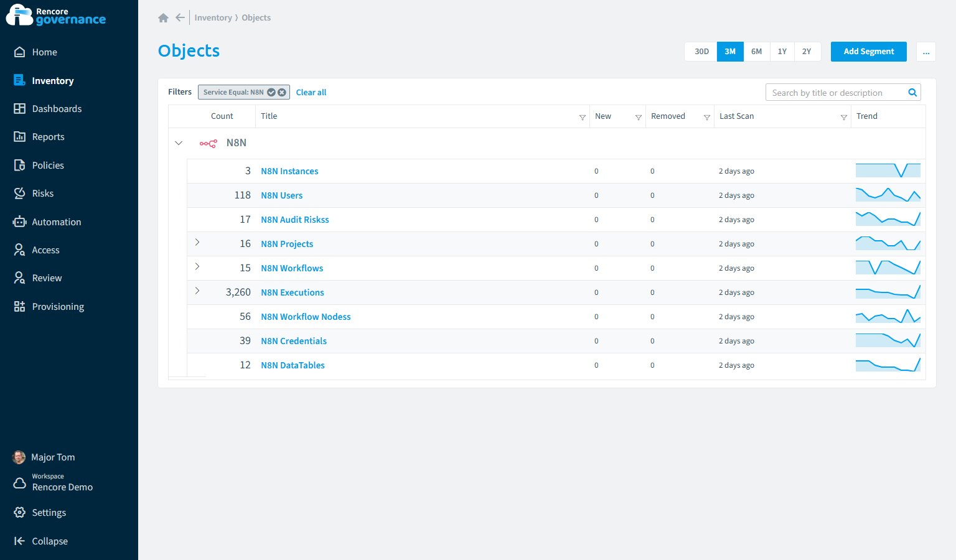Open the more options ellipsis menu
This screenshot has width=956, height=560.
[x=926, y=52]
